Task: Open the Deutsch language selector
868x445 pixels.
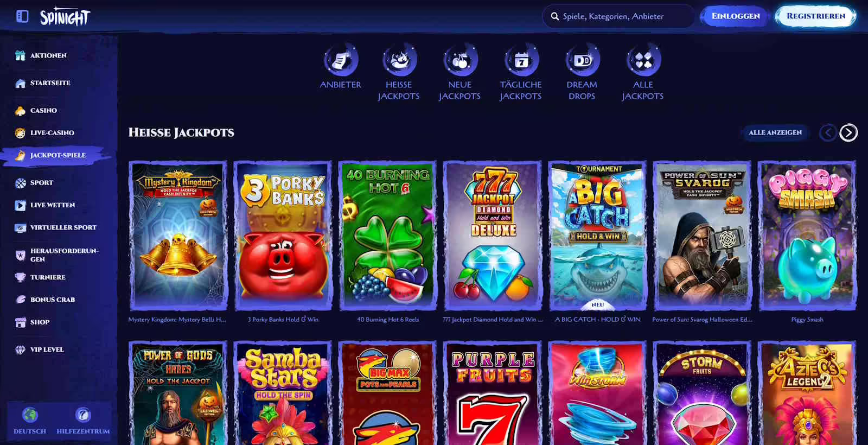Action: pyautogui.click(x=30, y=421)
